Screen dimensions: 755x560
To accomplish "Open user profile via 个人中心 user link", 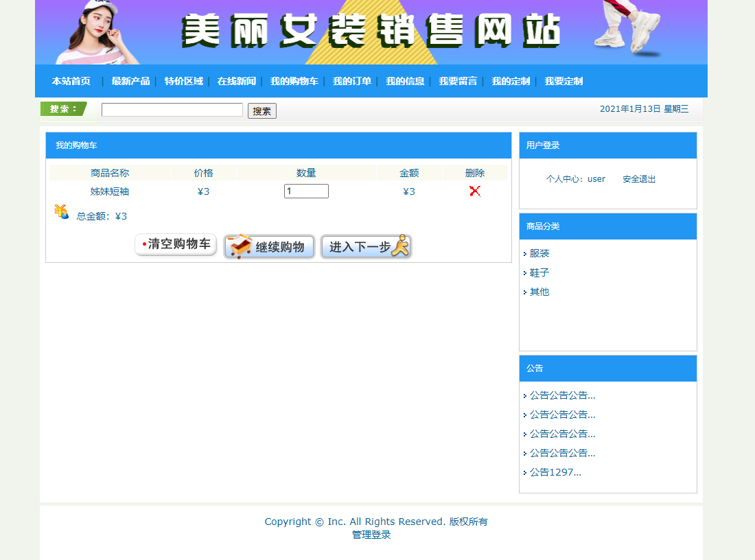I will tap(596, 178).
